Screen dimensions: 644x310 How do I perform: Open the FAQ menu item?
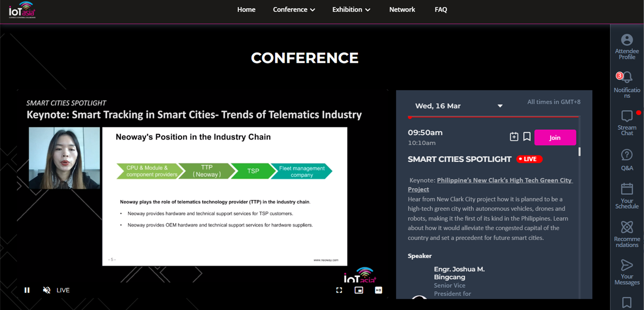click(441, 9)
